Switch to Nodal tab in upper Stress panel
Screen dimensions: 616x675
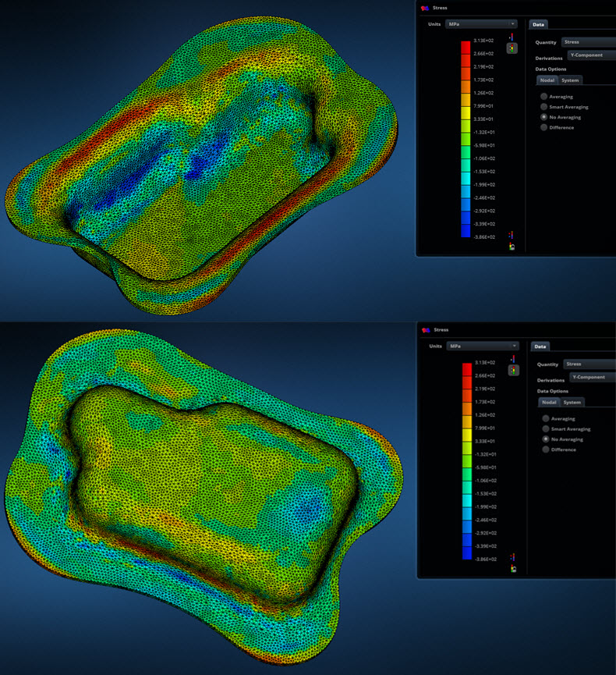pos(547,80)
